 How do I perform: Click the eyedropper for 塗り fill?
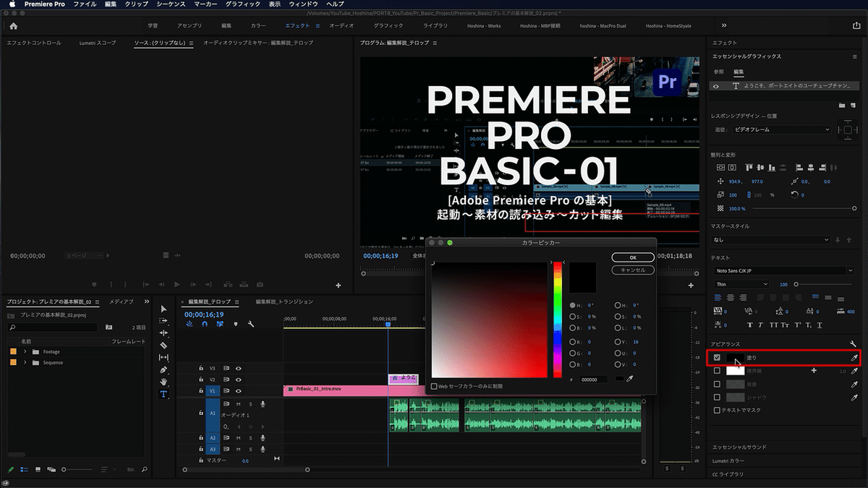(854, 358)
